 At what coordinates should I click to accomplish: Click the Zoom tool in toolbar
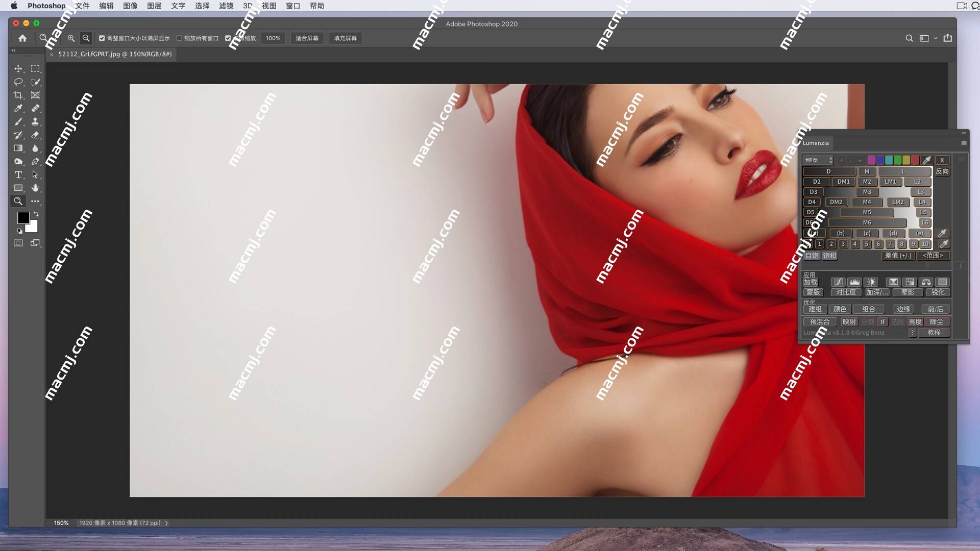[18, 202]
